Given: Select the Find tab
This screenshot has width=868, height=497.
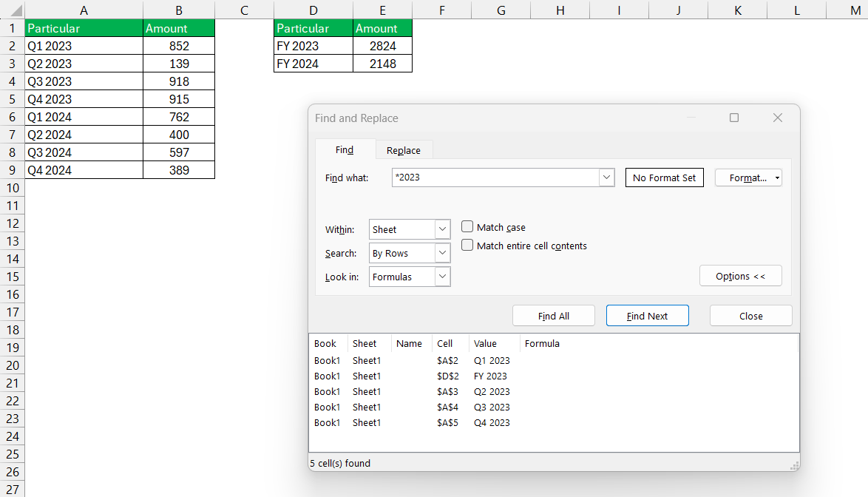Looking at the screenshot, I should coord(345,149).
